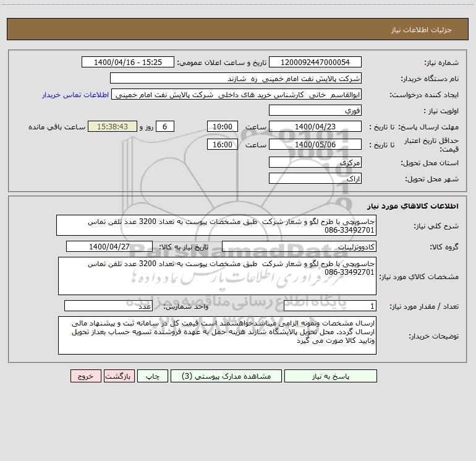Click the مشخصات کالای مورد نیاز text area
476x461 pixels.
click(x=217, y=276)
